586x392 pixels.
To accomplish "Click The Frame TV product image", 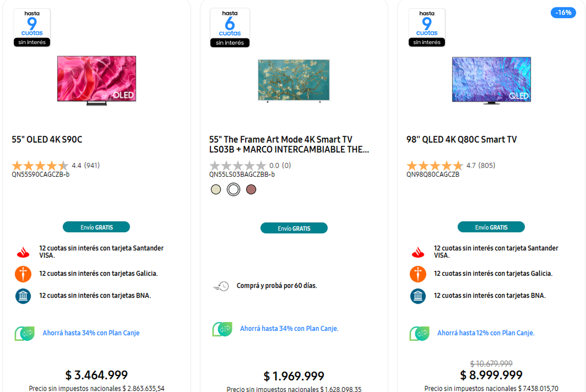I will (x=293, y=81).
